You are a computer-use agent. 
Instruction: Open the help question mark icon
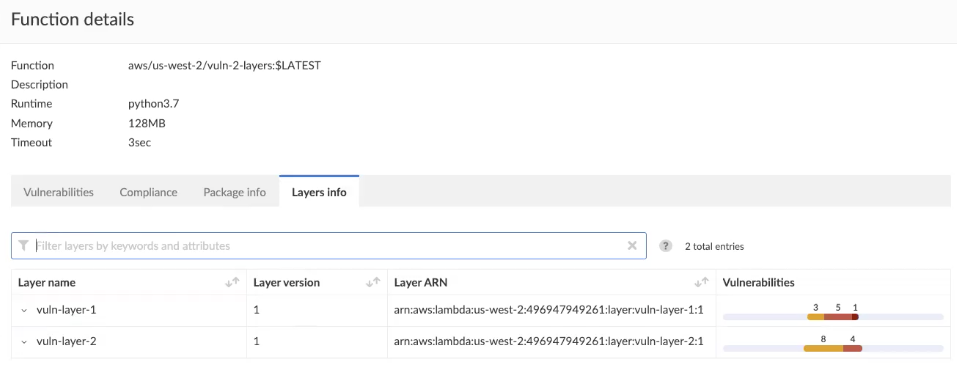666,246
